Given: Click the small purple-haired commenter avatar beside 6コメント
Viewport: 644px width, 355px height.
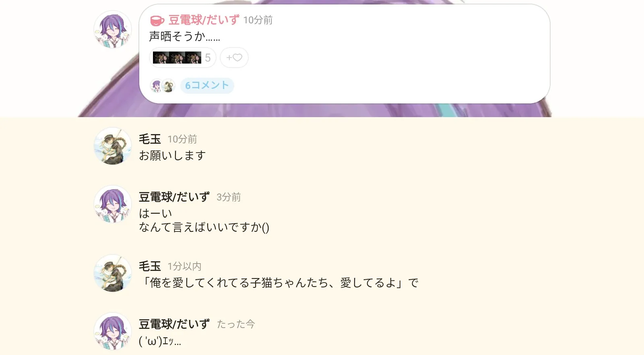Looking at the screenshot, I should (x=156, y=86).
